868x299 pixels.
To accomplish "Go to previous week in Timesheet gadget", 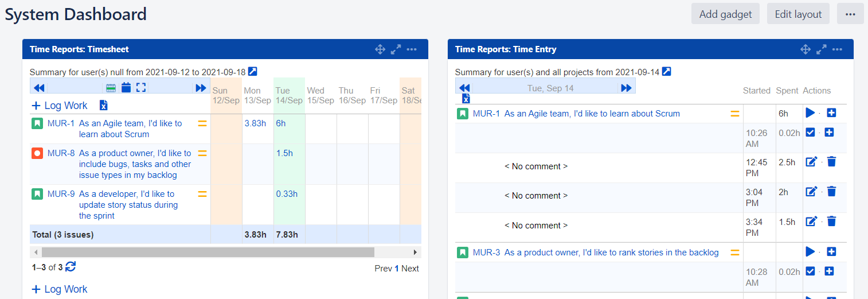I will coord(39,88).
